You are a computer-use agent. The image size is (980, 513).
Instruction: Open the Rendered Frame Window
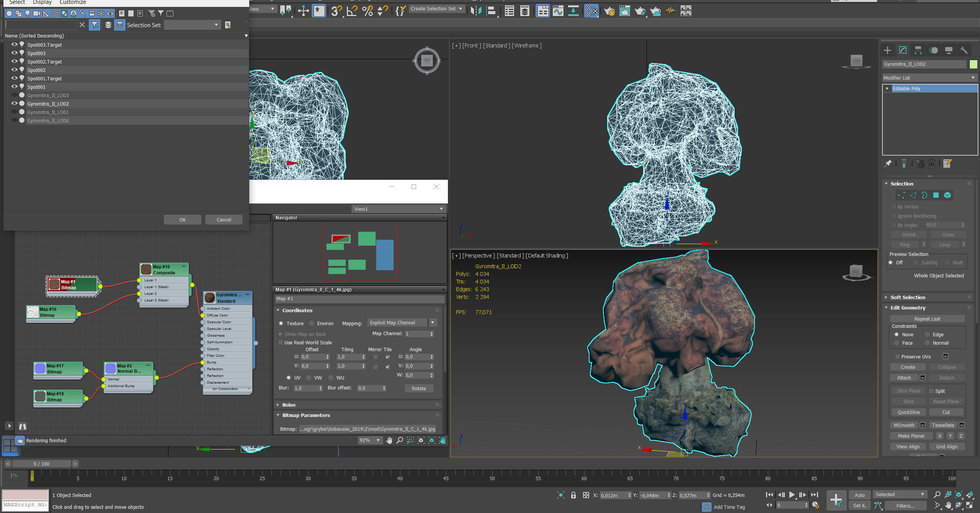[624, 11]
